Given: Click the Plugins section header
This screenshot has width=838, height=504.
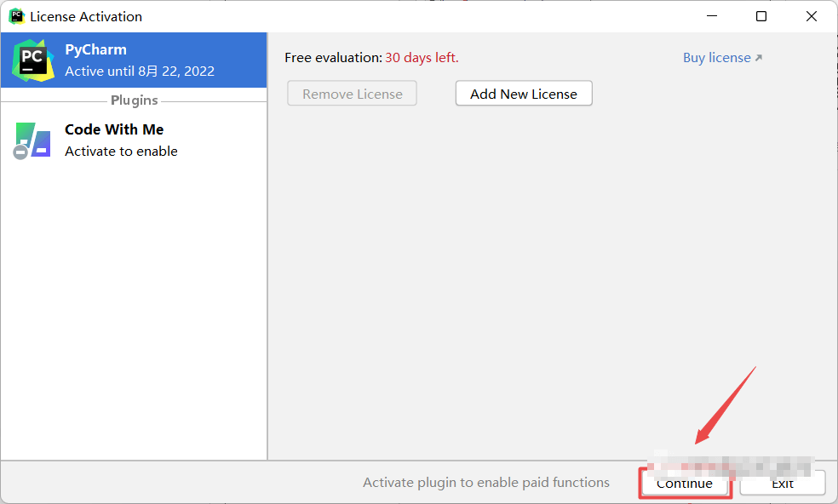Looking at the screenshot, I should (x=134, y=100).
